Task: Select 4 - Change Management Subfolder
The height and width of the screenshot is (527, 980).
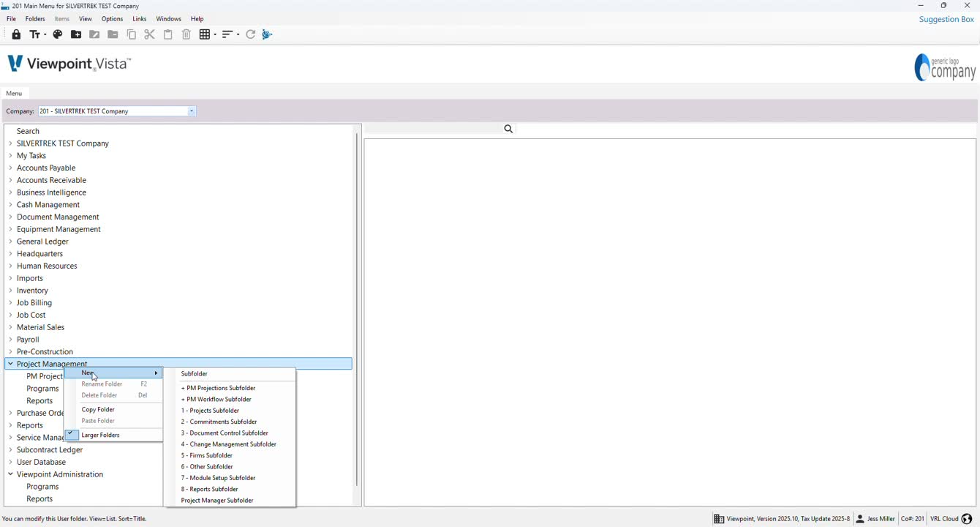Action: (x=230, y=444)
